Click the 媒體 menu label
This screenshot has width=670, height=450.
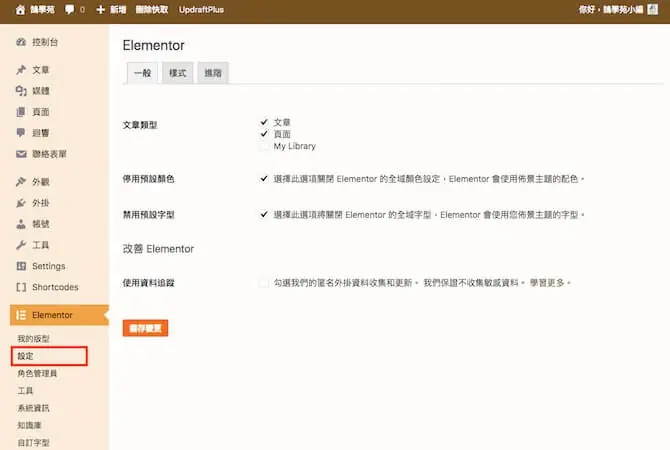[41, 91]
